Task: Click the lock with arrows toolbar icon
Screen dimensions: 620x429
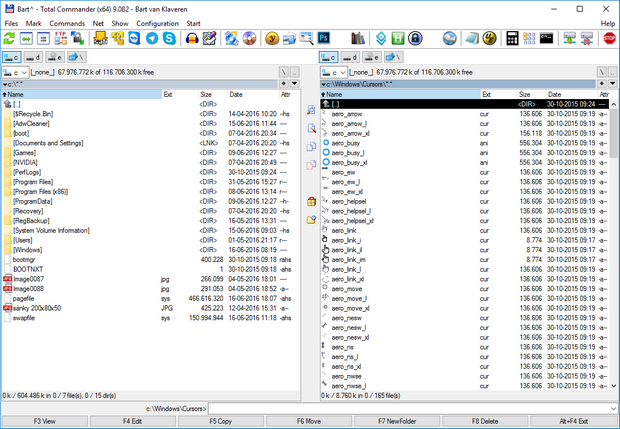Action: point(78,38)
